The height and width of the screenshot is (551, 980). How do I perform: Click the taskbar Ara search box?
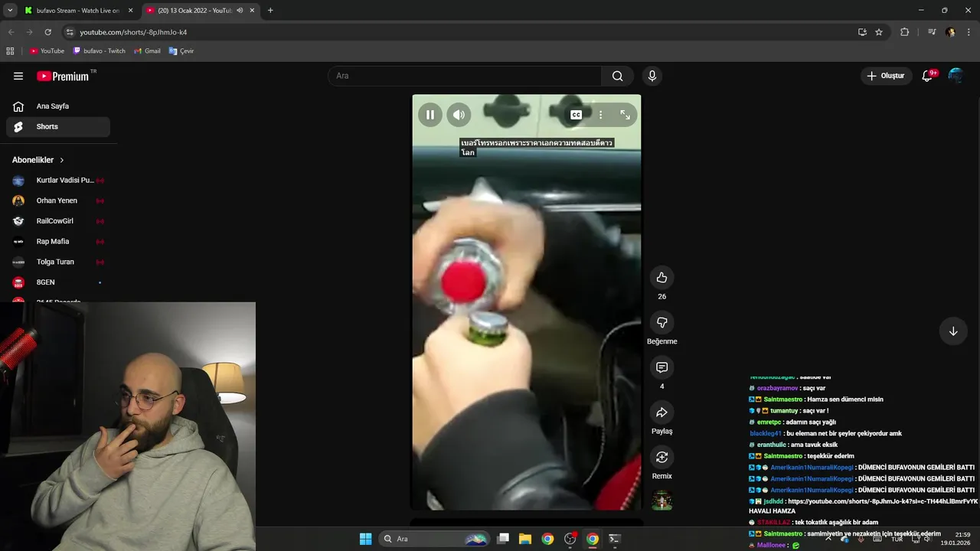pos(434,539)
